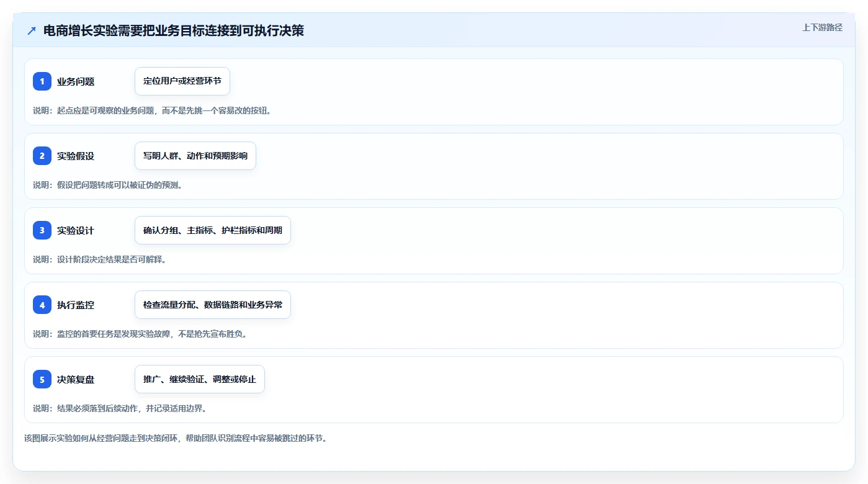Screen dimensions: 868x484
Task: Click the arrow icon beside the title
Action: point(32,30)
